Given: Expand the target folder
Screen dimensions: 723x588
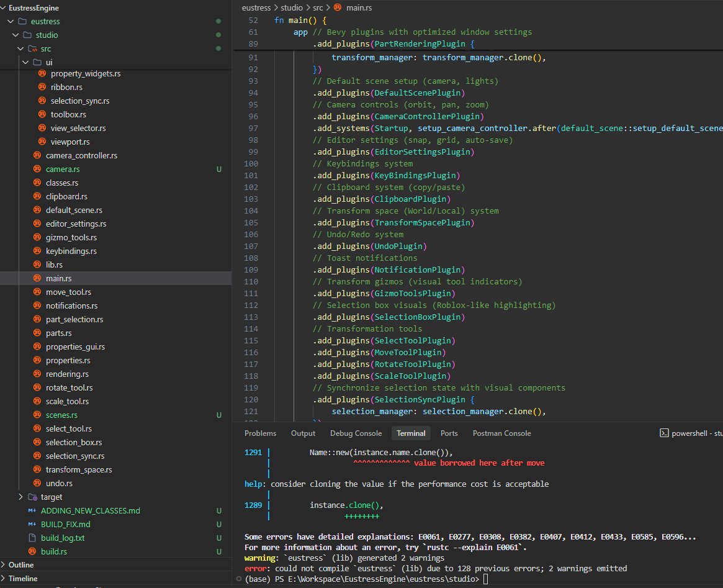Looking at the screenshot, I should tap(20, 497).
